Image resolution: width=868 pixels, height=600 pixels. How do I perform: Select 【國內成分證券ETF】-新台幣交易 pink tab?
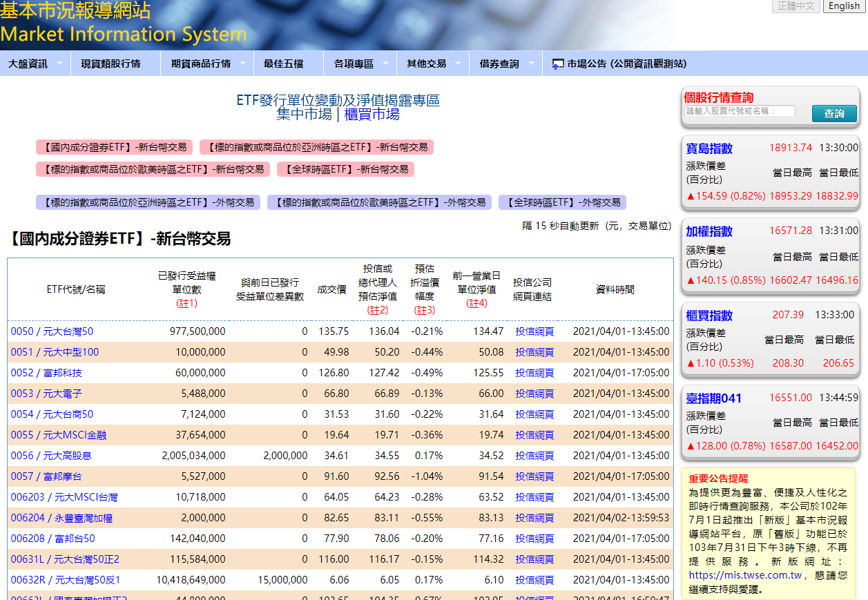(115, 147)
